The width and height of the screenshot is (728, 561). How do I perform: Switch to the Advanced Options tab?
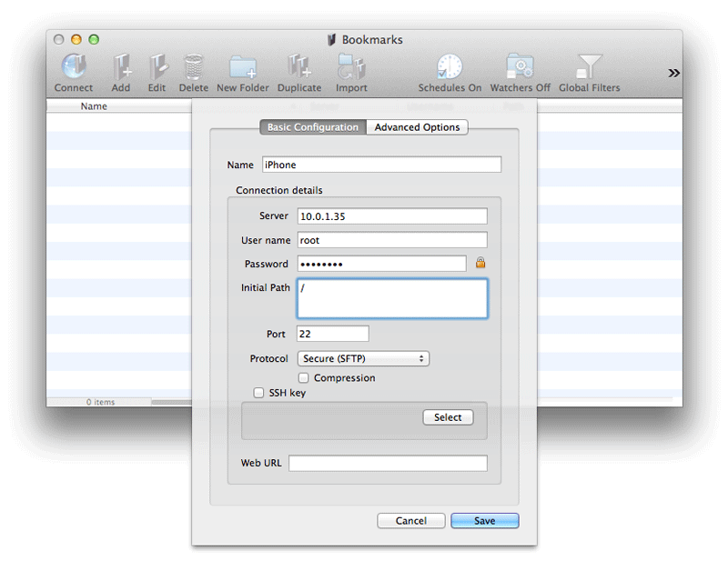pyautogui.click(x=417, y=127)
